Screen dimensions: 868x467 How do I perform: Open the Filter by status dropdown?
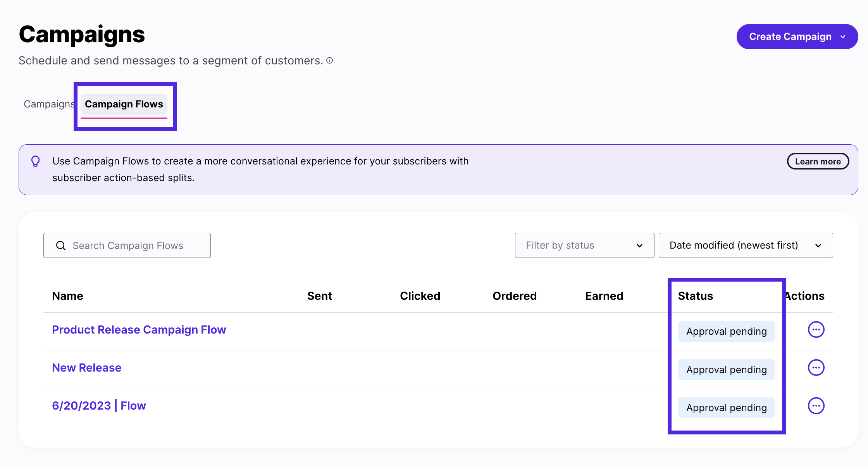(584, 245)
